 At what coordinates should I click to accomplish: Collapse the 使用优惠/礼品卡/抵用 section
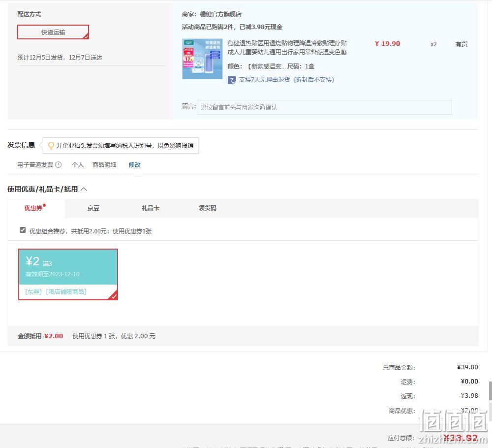point(84,189)
